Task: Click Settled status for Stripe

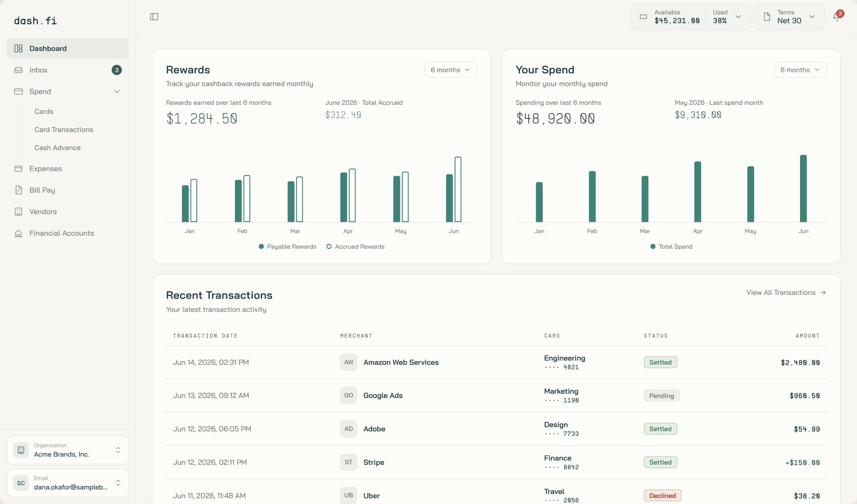Action: point(660,462)
